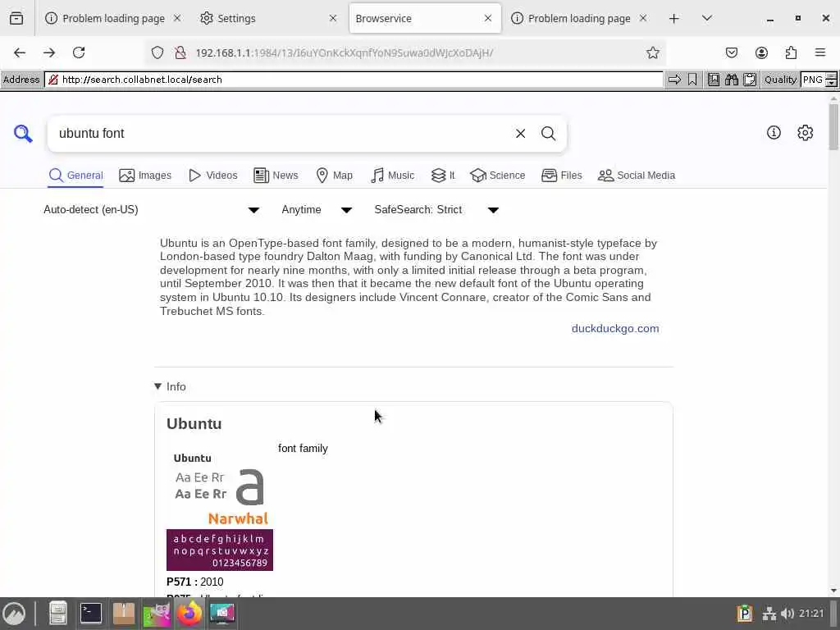Open the Firefox View icon

click(x=16, y=18)
